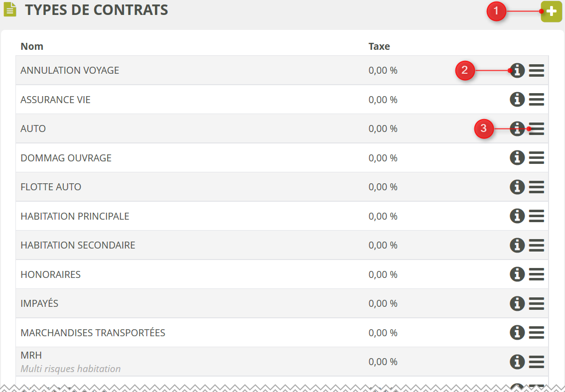View info icon for DOMMAG OUVRAGE
Screen dimensions: 565x392
click(517, 158)
